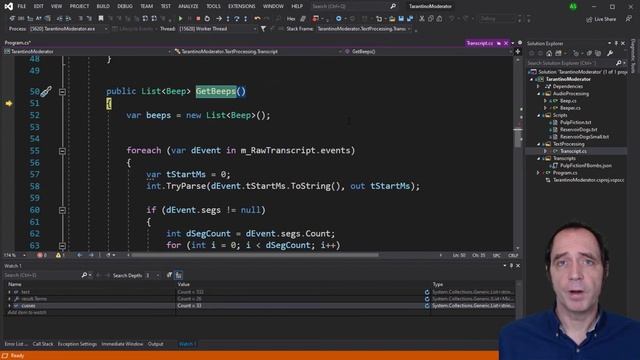This screenshot has width=640, height=360.
Task: Click the refresh icon for 'text' watch row
Action: pos(427,292)
